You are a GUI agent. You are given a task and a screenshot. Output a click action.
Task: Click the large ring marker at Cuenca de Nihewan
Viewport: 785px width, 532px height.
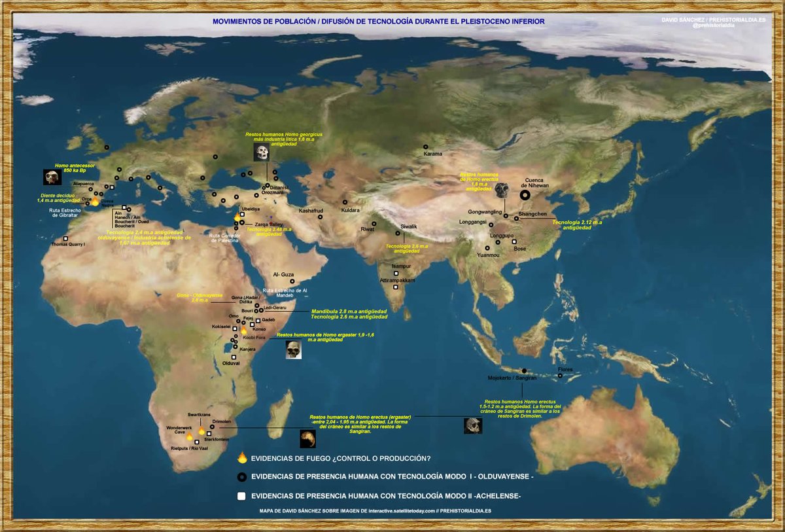(525, 194)
